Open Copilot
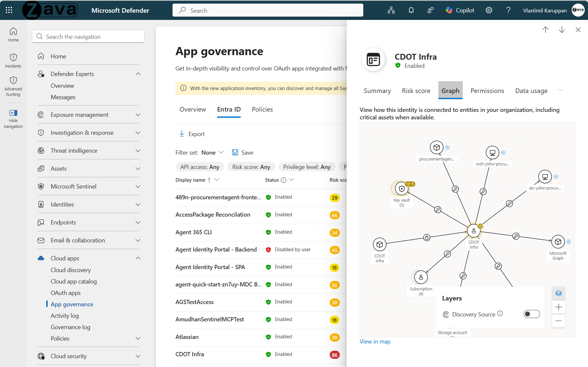This screenshot has height=367, width=588. tap(460, 10)
